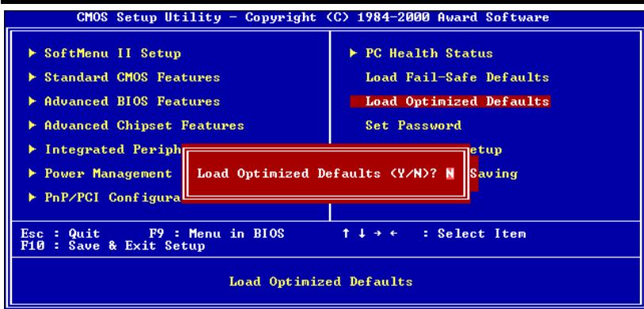The width and height of the screenshot is (644, 309).
Task: Click the N answer field in dialog
Action: [450, 174]
